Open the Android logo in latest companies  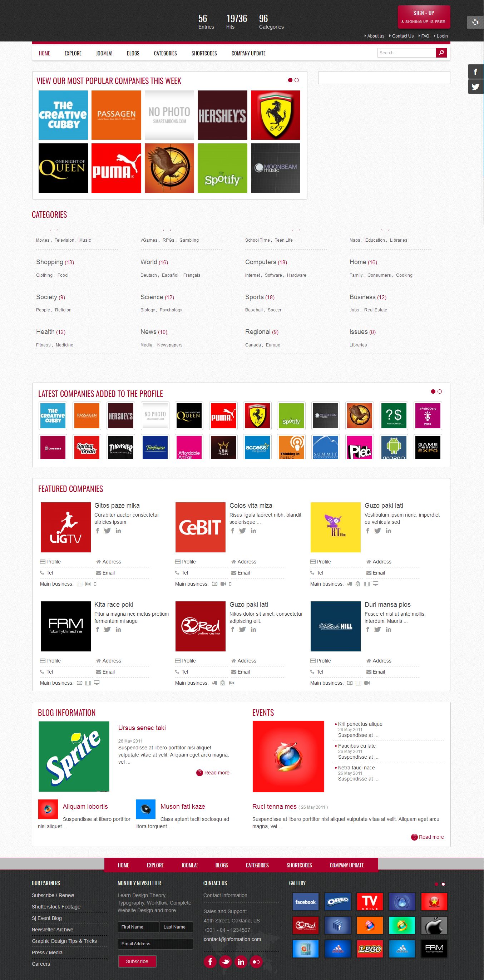pos(394,447)
